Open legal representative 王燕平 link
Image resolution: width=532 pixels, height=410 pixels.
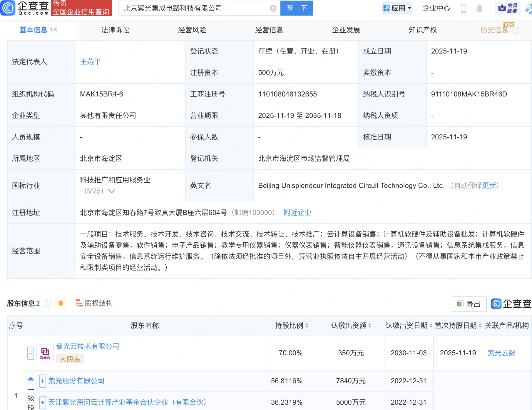[91, 62]
